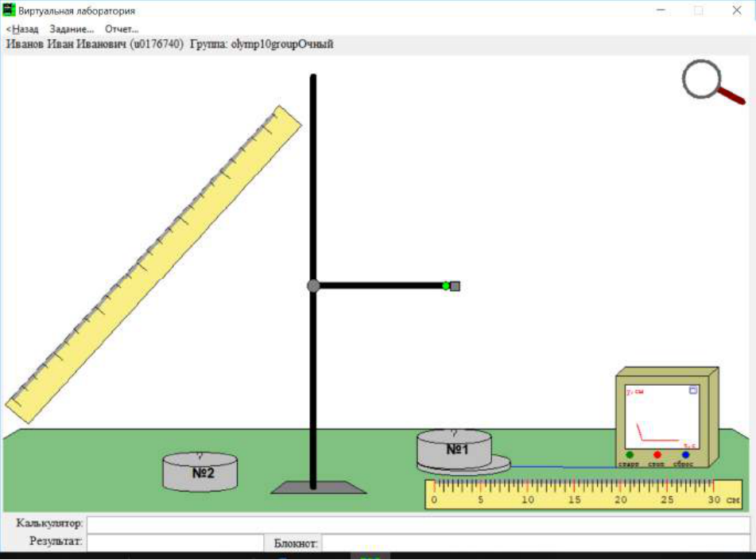Click the gray base plate of the stand
The width and height of the screenshot is (756, 560).
click(318, 488)
